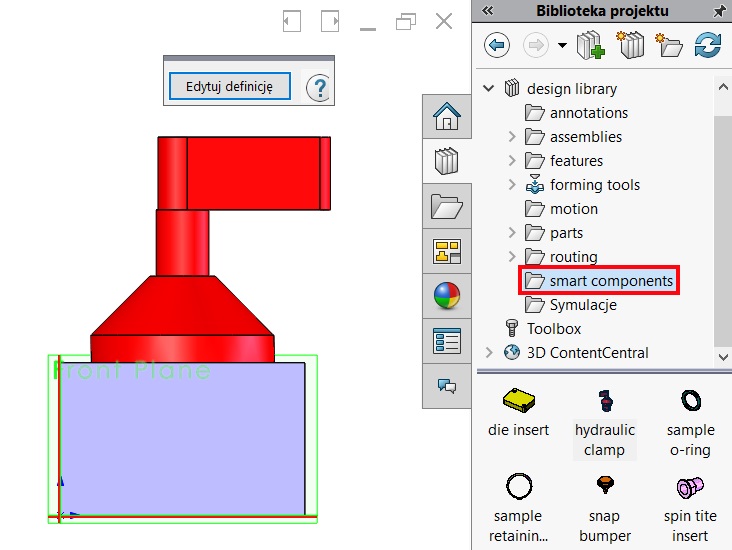Open Appearances color ball tab
The width and height of the screenshot is (732, 550).
(447, 296)
